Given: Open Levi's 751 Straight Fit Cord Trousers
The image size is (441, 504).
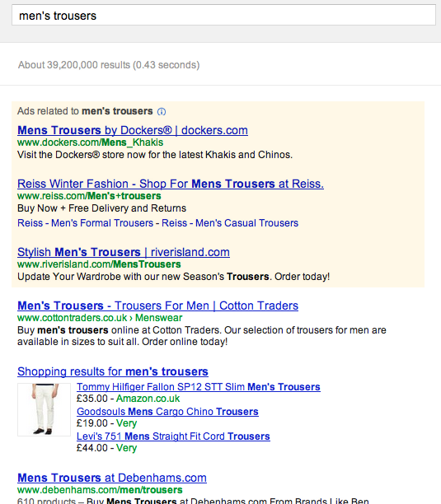Looking at the screenshot, I should point(173,436).
